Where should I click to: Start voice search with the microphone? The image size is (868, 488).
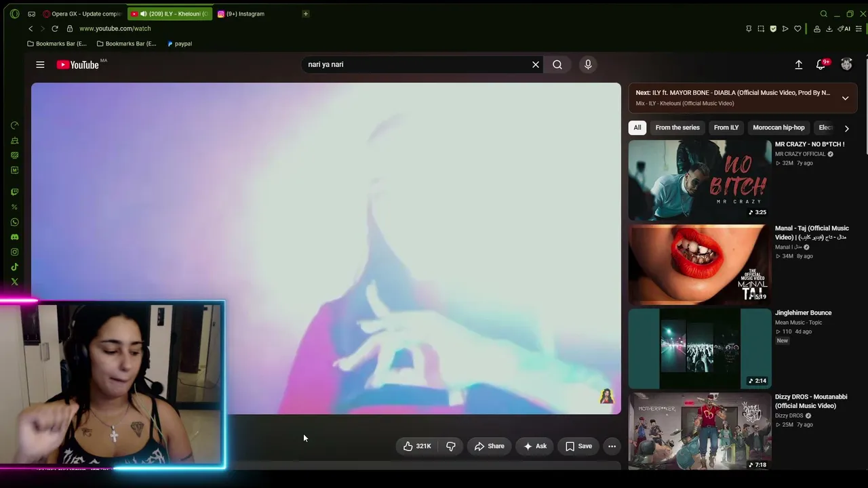(588, 64)
